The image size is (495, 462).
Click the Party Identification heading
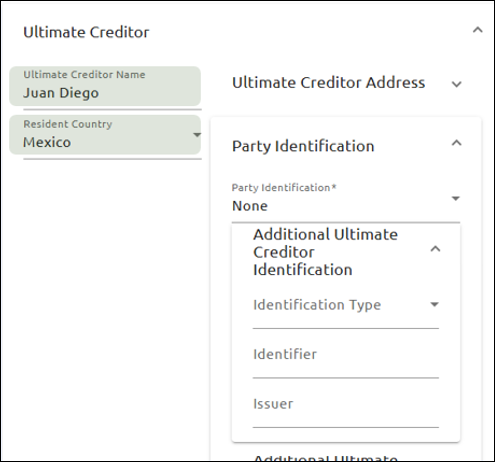303,146
